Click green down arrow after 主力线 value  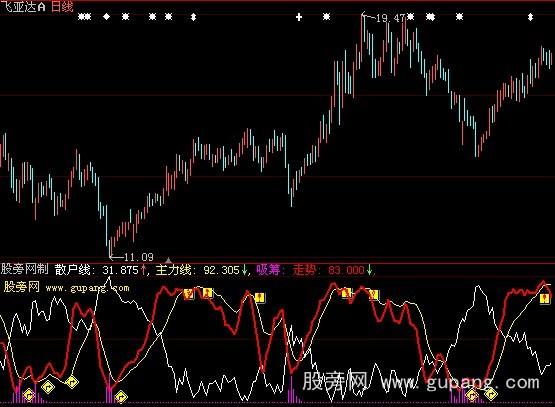tap(244, 270)
